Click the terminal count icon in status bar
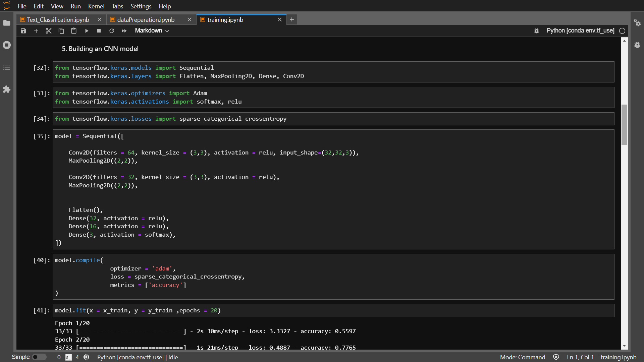The width and height of the screenshot is (644, 362). (x=68, y=357)
